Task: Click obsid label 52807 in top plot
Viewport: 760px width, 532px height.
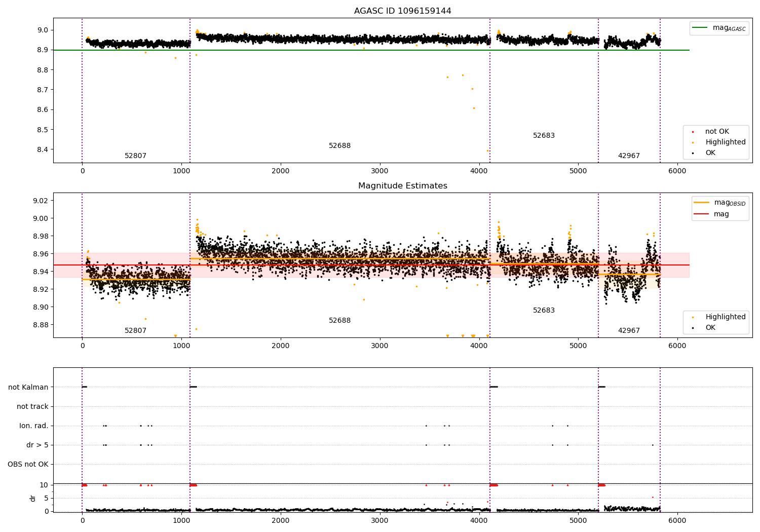Action: coord(135,156)
